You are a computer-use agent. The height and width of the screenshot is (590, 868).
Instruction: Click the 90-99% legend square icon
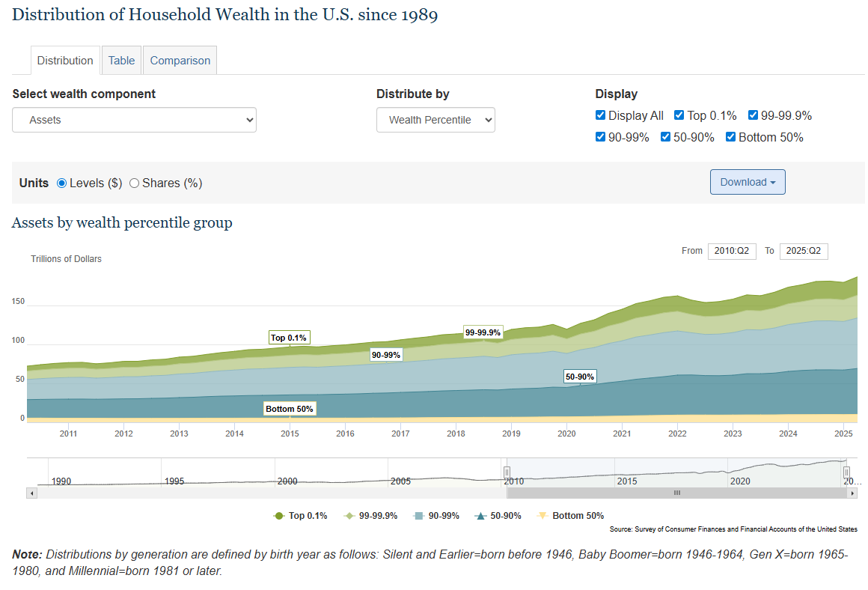(x=418, y=516)
